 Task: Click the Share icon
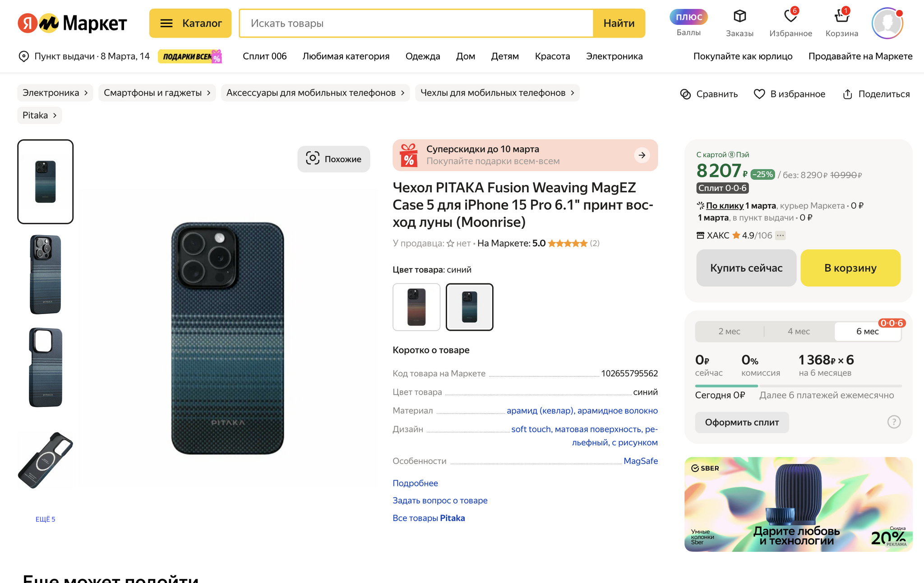[847, 94]
